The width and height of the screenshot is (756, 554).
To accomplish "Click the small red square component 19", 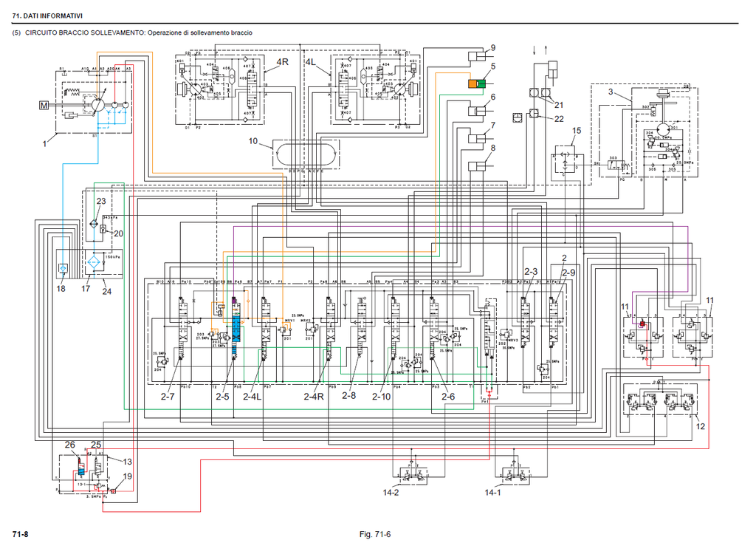I will [x=113, y=490].
